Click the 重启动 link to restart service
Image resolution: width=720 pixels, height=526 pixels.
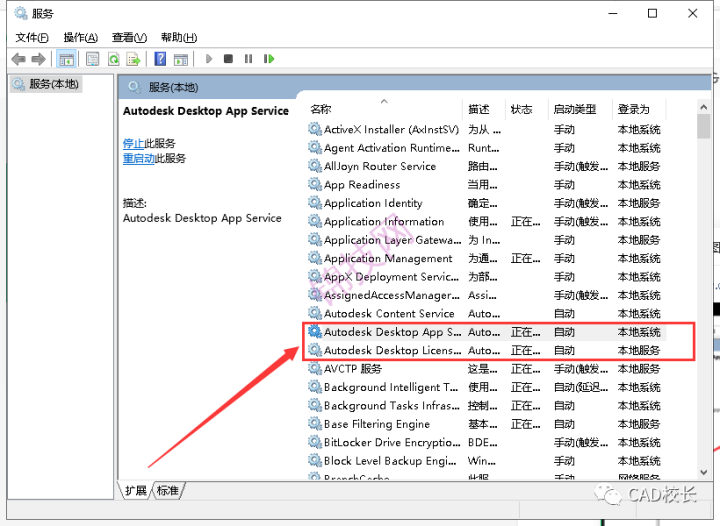pyautogui.click(x=140, y=159)
